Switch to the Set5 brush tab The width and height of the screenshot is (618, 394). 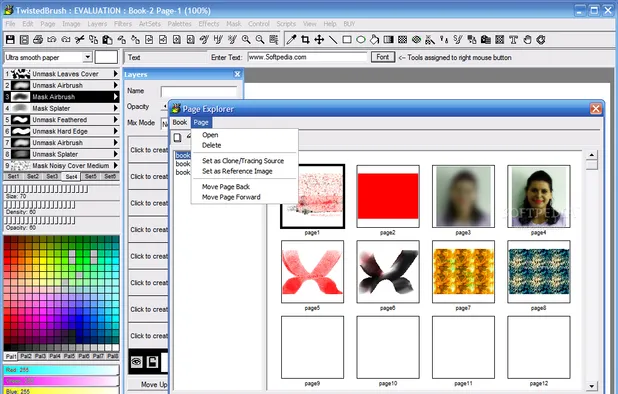91,177
